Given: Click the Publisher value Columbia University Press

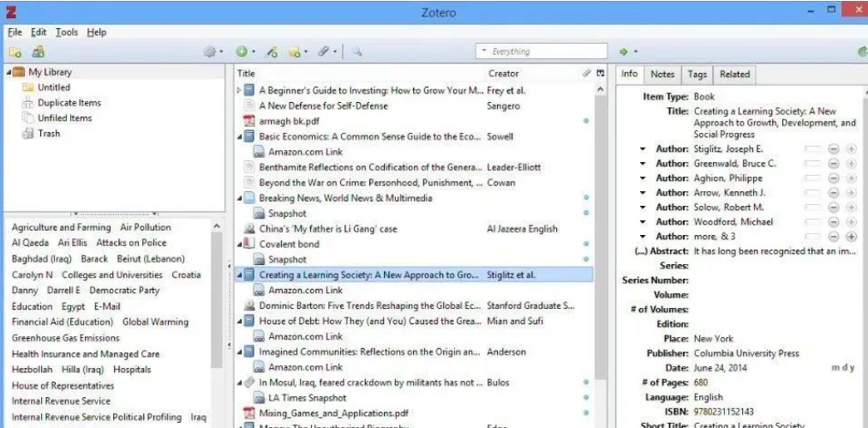Looking at the screenshot, I should coord(746,353).
